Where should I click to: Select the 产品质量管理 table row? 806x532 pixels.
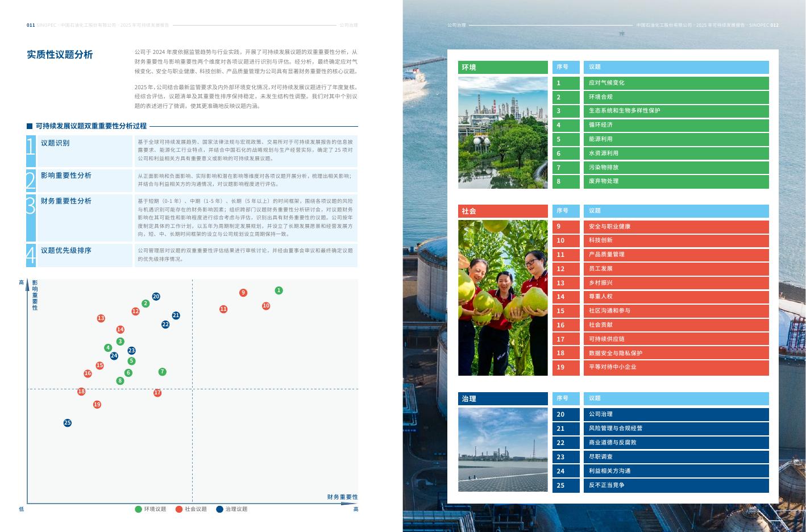(660, 255)
